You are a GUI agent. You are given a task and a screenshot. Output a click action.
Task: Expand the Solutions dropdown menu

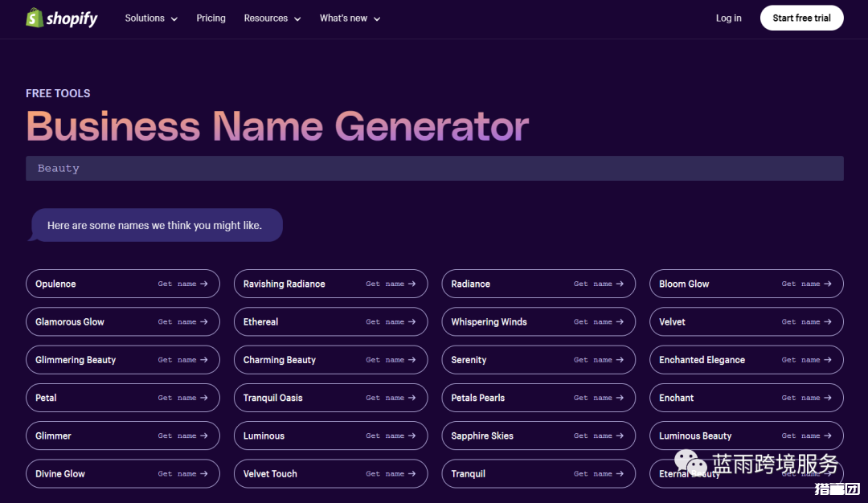tap(151, 18)
